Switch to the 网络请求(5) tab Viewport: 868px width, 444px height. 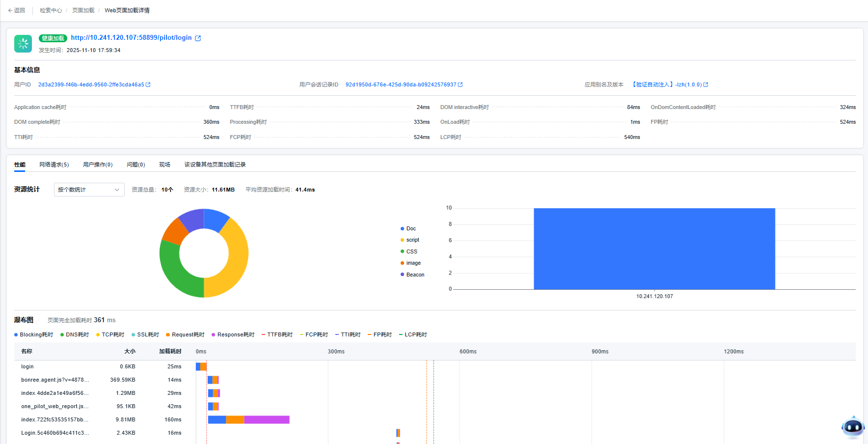pos(54,165)
